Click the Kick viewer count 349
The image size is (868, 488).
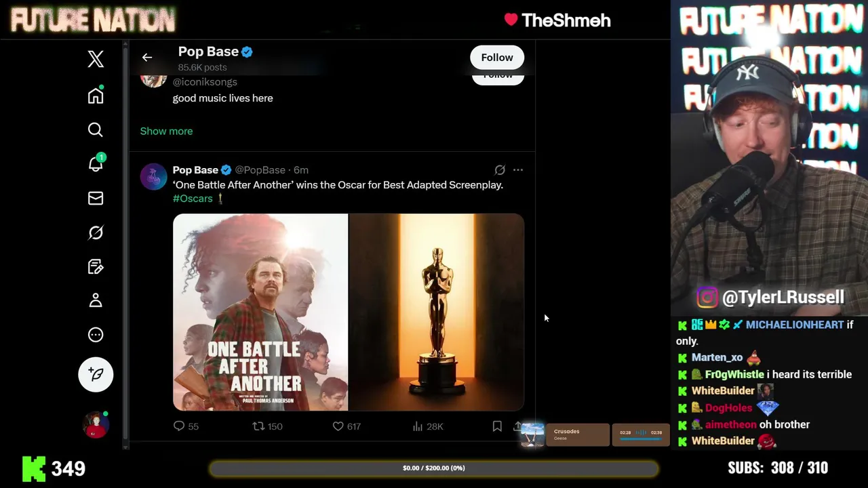tap(54, 468)
